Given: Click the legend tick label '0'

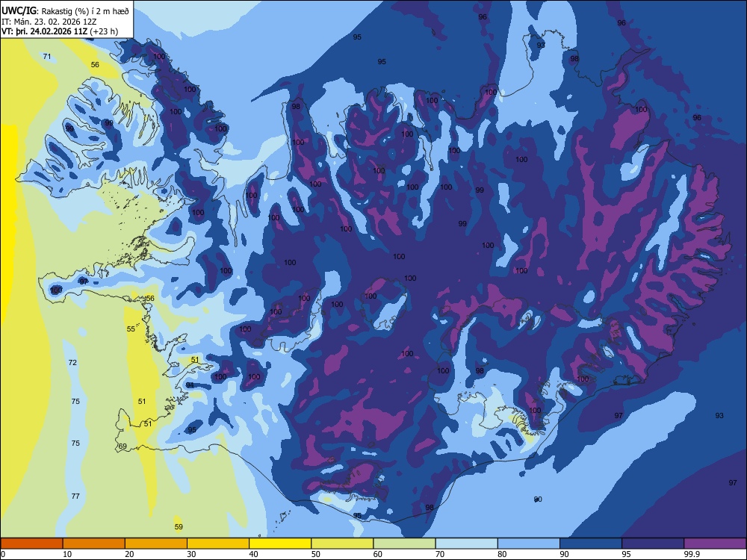Looking at the screenshot, I should pos(2,554).
